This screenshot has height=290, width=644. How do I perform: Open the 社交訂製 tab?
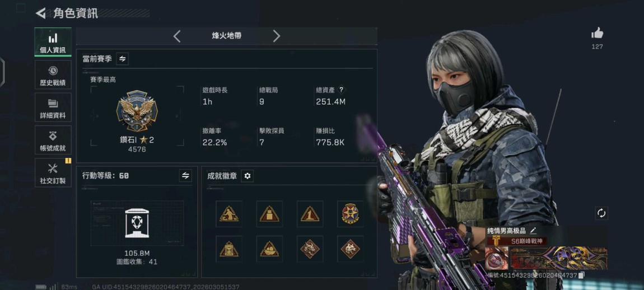(53, 172)
